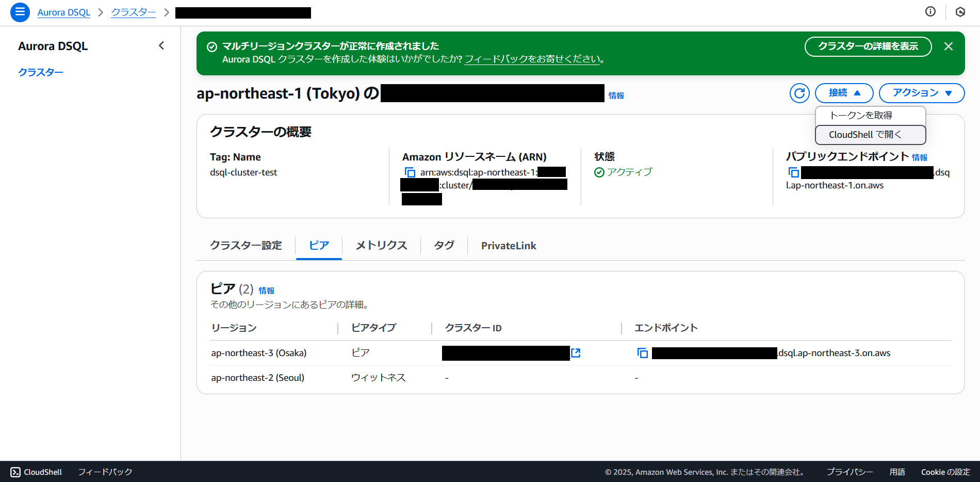Copy the Osaka peer endpoint
This screenshot has width=980, height=482.
(x=643, y=353)
